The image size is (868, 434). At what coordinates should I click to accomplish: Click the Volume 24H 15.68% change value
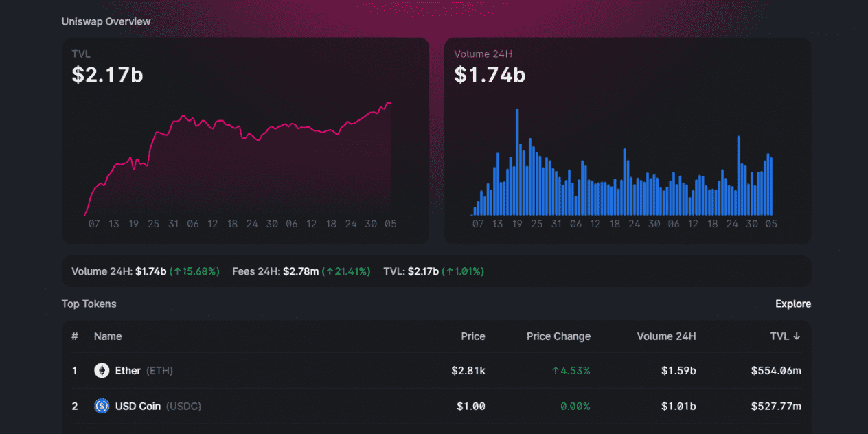point(194,271)
